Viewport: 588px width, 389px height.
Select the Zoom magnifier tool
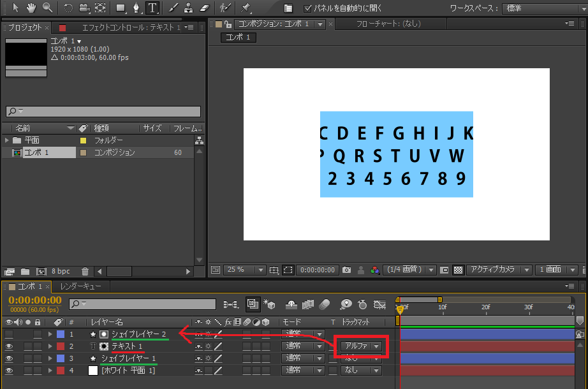click(47, 8)
